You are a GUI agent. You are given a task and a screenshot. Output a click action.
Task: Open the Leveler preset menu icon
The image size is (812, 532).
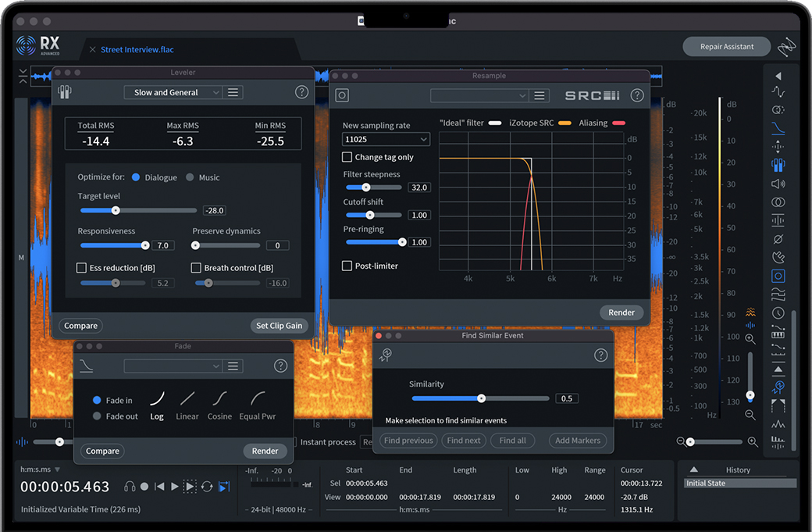coord(233,92)
